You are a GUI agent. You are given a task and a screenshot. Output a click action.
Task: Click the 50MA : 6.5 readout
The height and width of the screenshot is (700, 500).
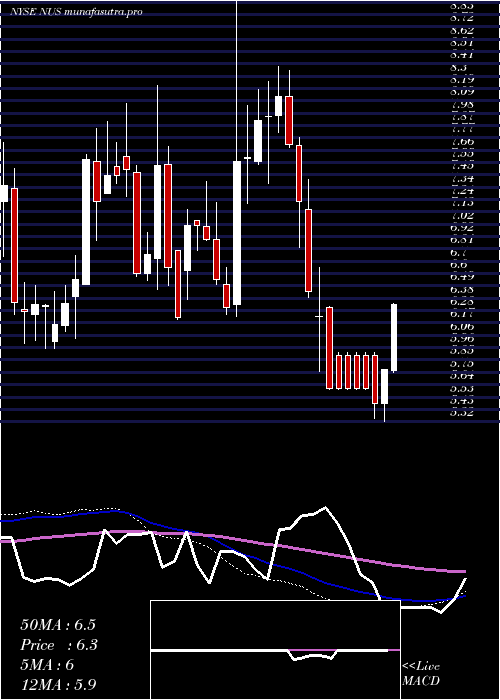pyautogui.click(x=58, y=625)
